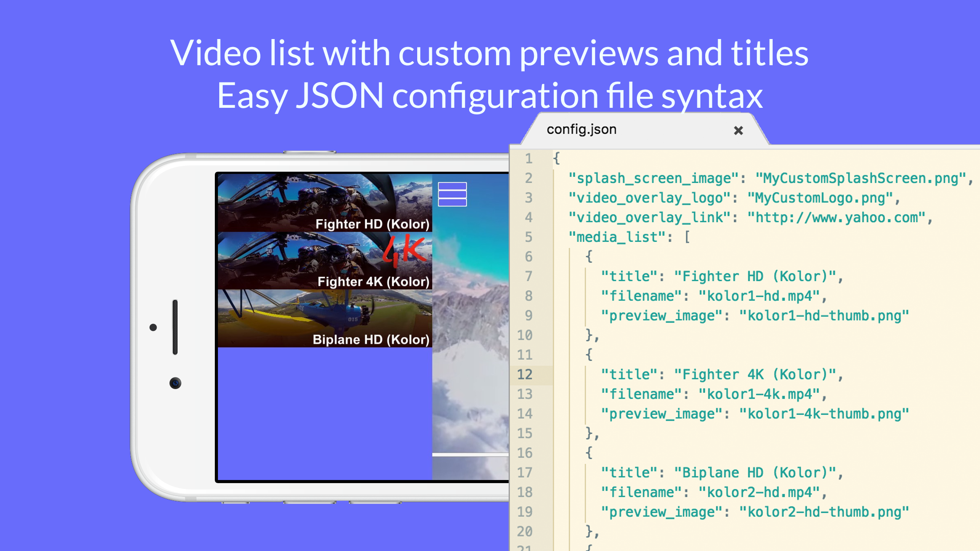Click the "MyCustomSplashScreen.png" value
Screen dimensions: 980x551
coord(861,178)
